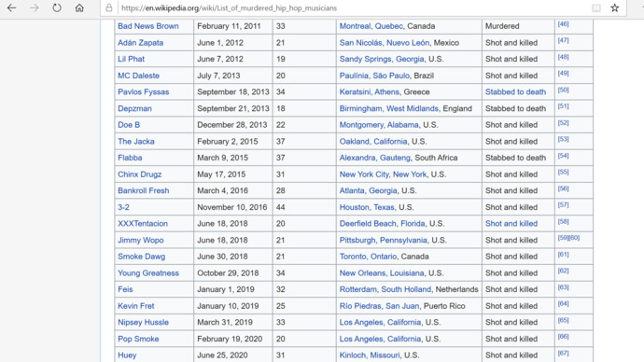The width and height of the screenshot is (644, 362).
Task: Follow the Alexandra, Gauteng link
Action: [x=374, y=158]
